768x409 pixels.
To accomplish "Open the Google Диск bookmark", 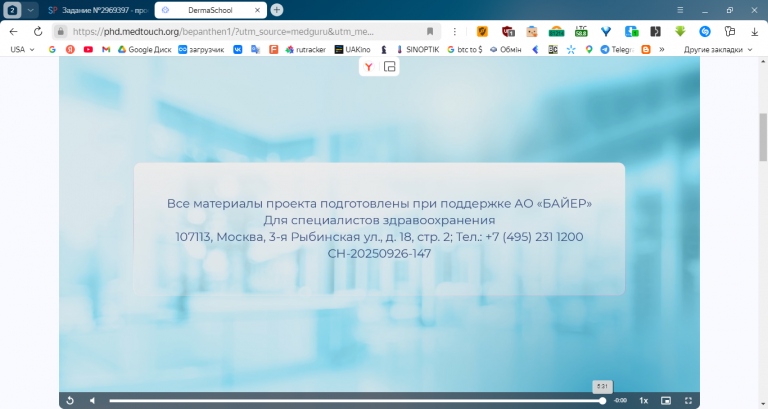I will (144, 49).
